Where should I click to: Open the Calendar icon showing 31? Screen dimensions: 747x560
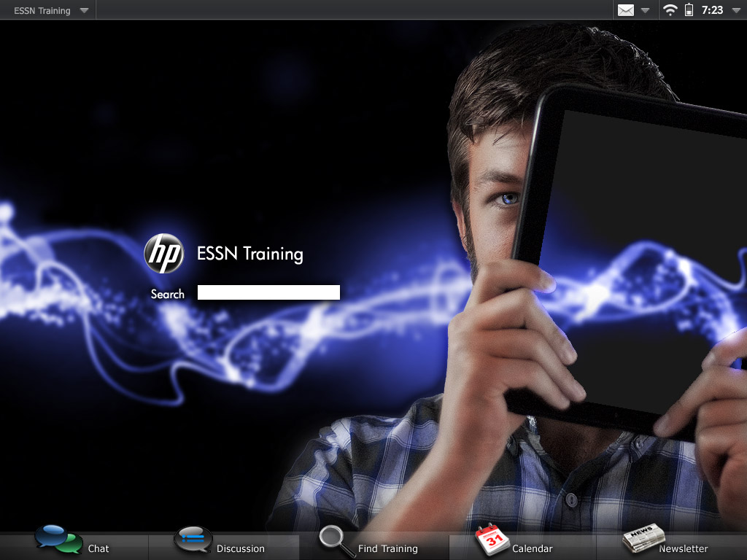[x=492, y=540]
